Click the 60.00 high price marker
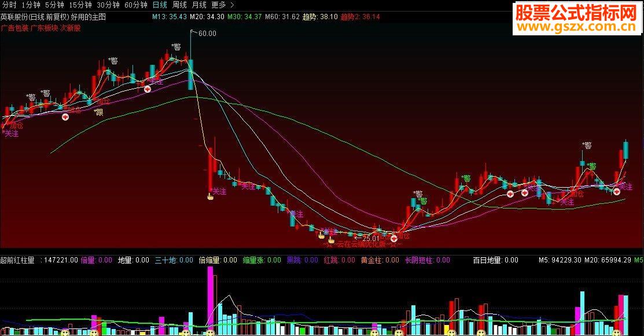 click(207, 34)
